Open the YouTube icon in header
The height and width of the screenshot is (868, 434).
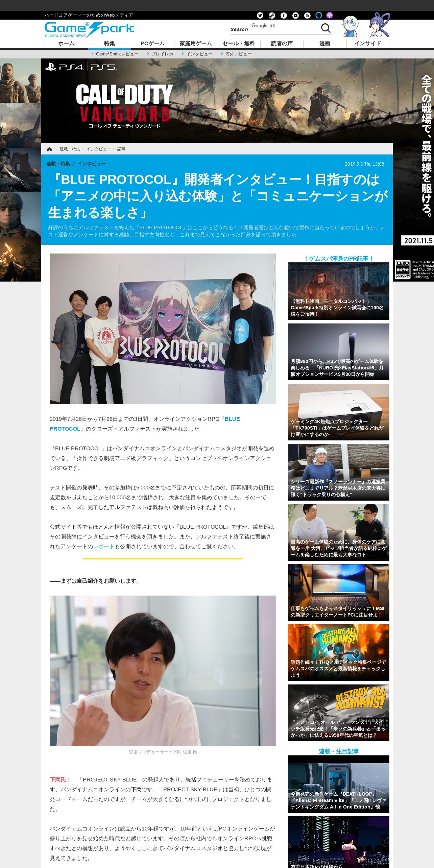(295, 15)
